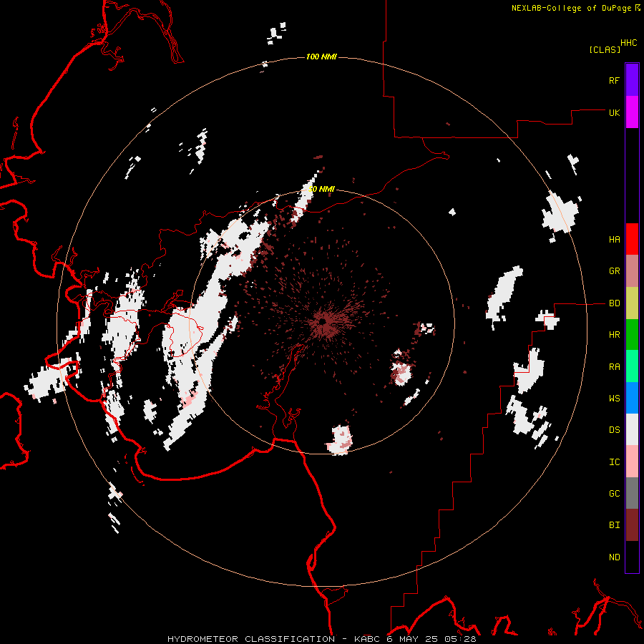644x644 pixels.
Task: Click the DS legend label
Action: (614, 430)
